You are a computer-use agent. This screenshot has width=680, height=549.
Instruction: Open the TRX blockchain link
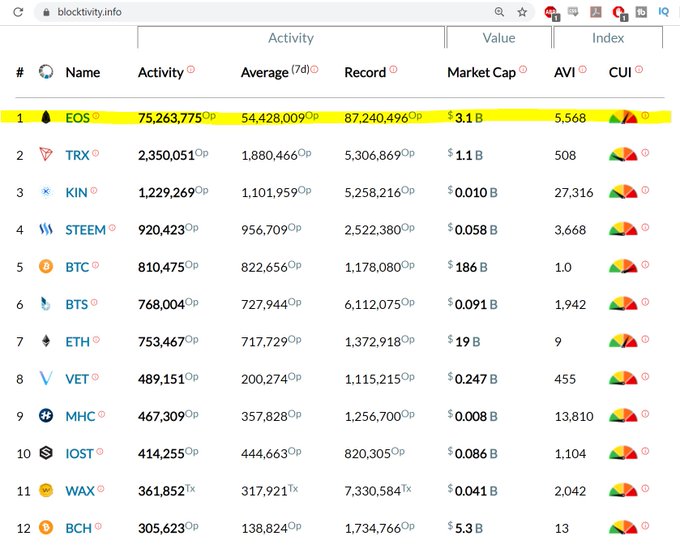coord(77,155)
